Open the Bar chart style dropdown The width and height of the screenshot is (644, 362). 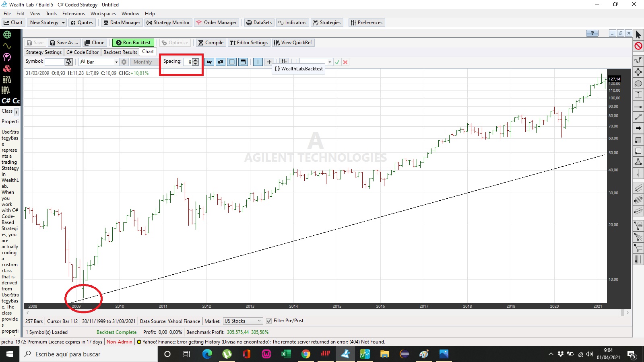click(99, 62)
